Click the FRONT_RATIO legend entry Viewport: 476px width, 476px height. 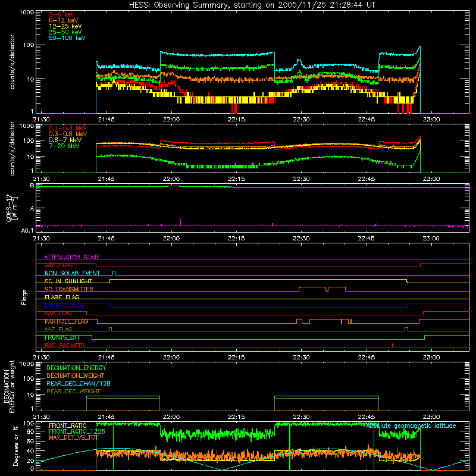68,425
